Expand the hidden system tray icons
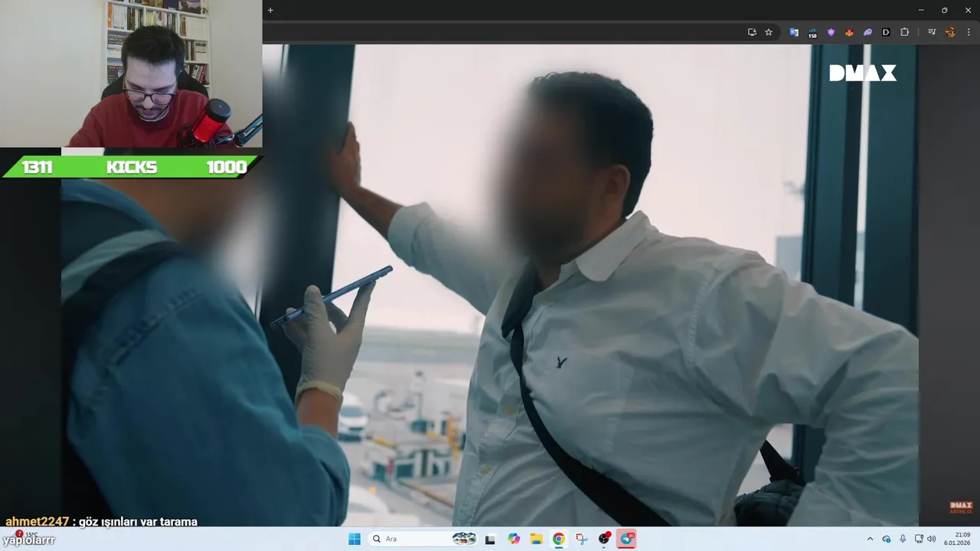 tap(870, 539)
